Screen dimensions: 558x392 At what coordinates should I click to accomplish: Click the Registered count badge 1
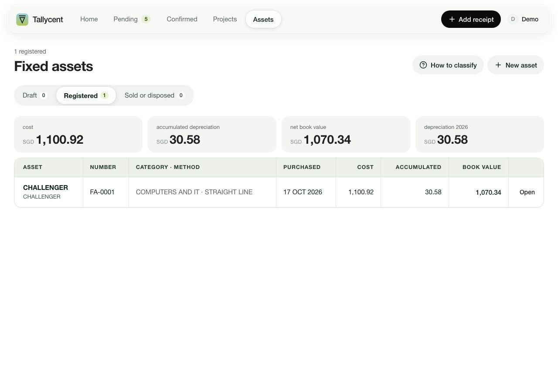tap(104, 95)
